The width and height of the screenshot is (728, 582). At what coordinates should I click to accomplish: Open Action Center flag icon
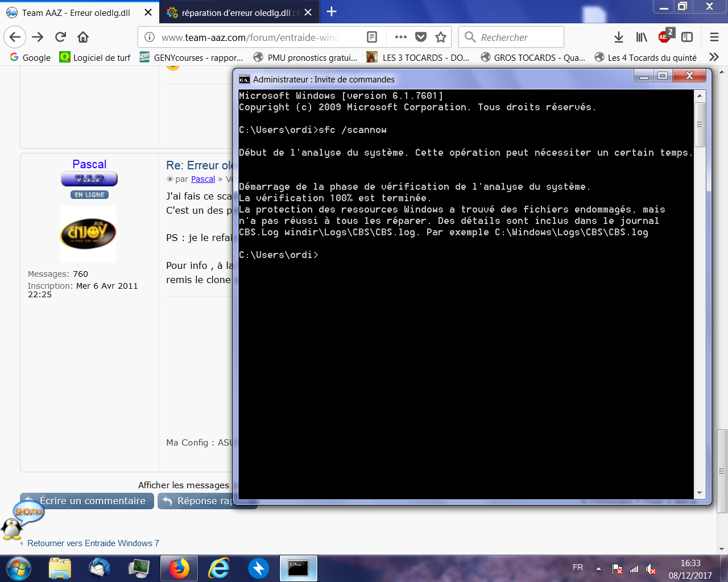pos(617,569)
